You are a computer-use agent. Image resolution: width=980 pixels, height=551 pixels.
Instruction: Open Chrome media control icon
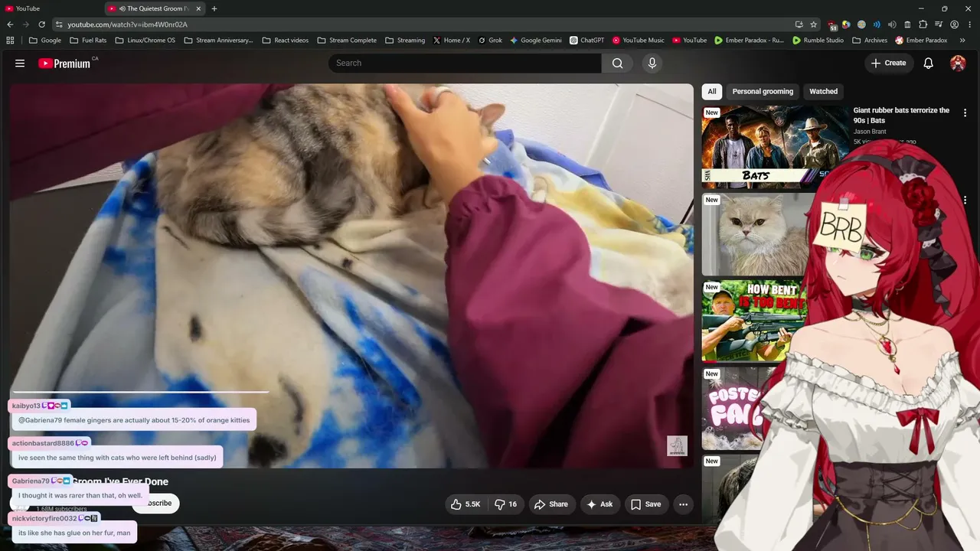pyautogui.click(x=939, y=24)
